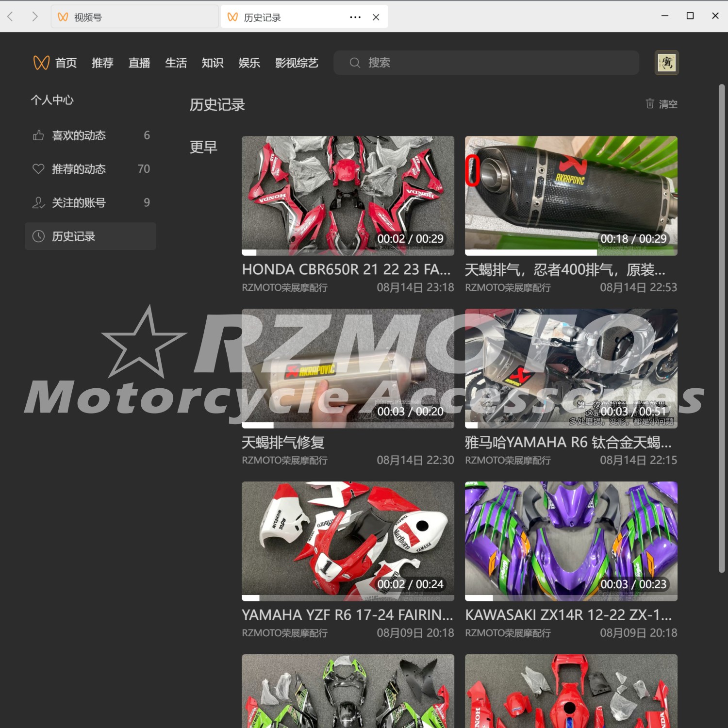Screen dimensions: 728x728
Task: Click the heart icon beside 推荐的动态
Action: pyautogui.click(x=38, y=169)
